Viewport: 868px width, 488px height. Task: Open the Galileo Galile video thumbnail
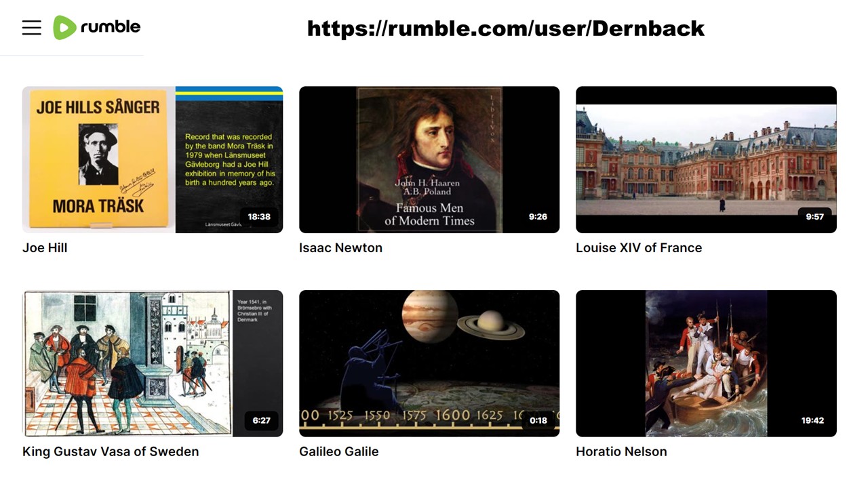(x=429, y=363)
